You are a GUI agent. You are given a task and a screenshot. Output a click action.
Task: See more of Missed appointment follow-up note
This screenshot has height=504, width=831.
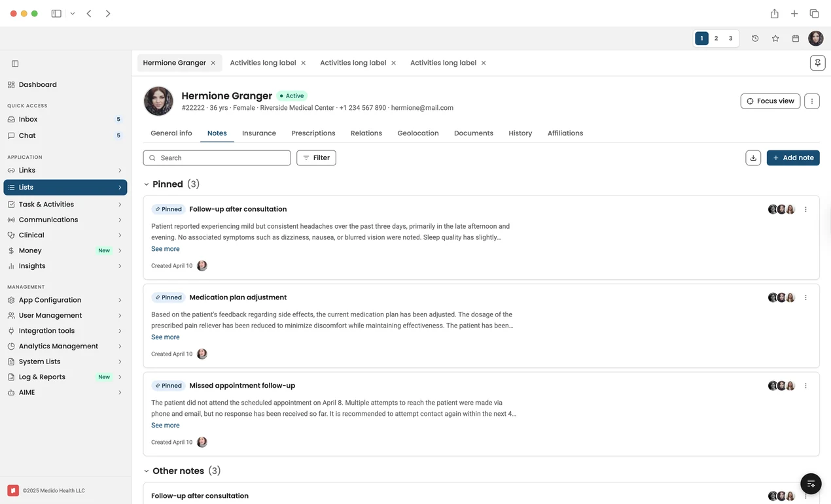click(166, 426)
